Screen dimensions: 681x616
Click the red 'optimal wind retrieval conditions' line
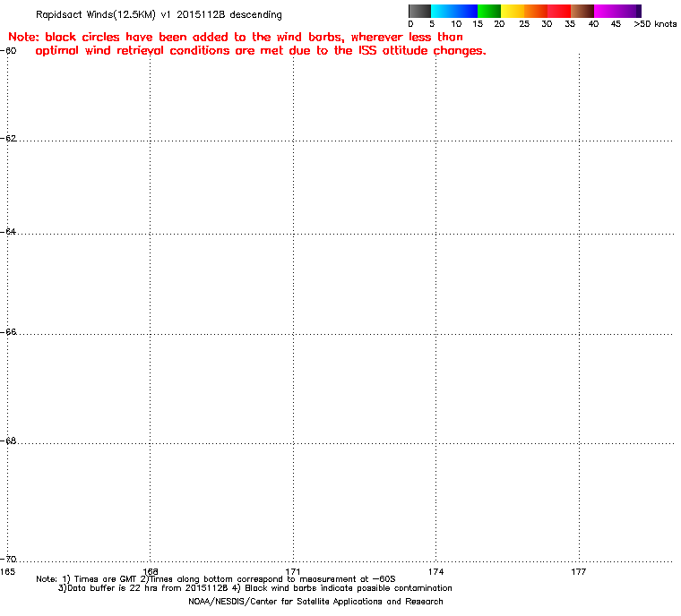pos(261,51)
